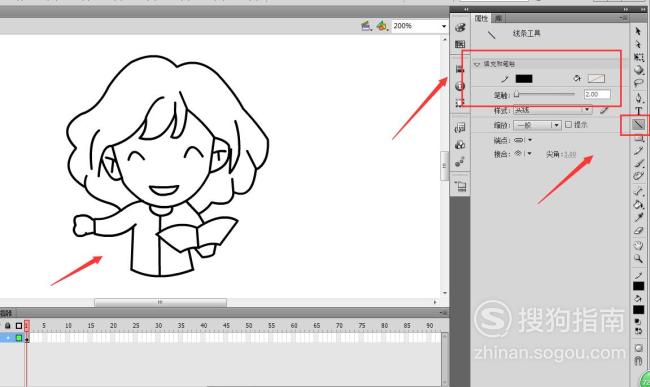Viewport: 650px width, 387px height.
Task: Select the Eraser tool
Action: pos(638,231)
